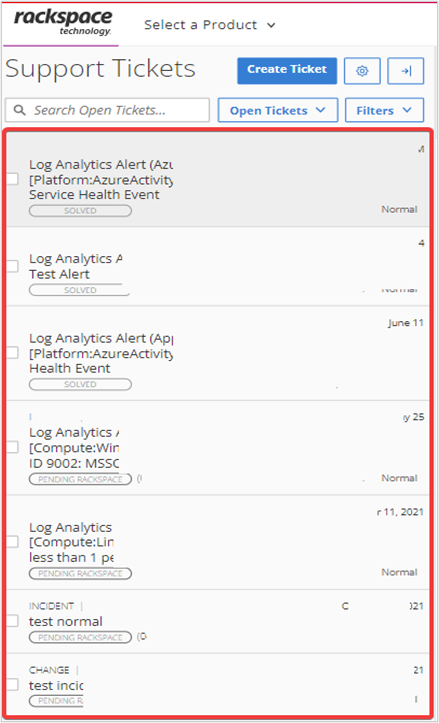Select checkbox for ID 9002 MSSQL ticket

pos(12,447)
